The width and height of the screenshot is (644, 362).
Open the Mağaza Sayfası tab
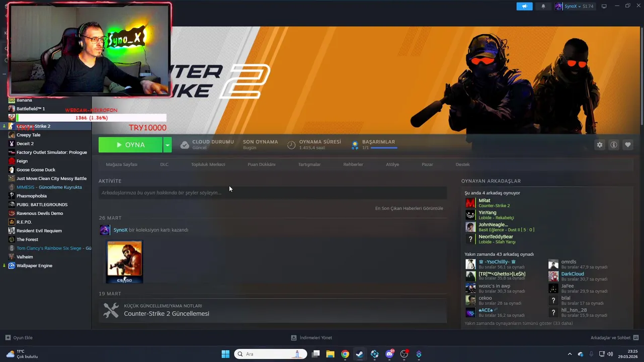[x=121, y=164]
